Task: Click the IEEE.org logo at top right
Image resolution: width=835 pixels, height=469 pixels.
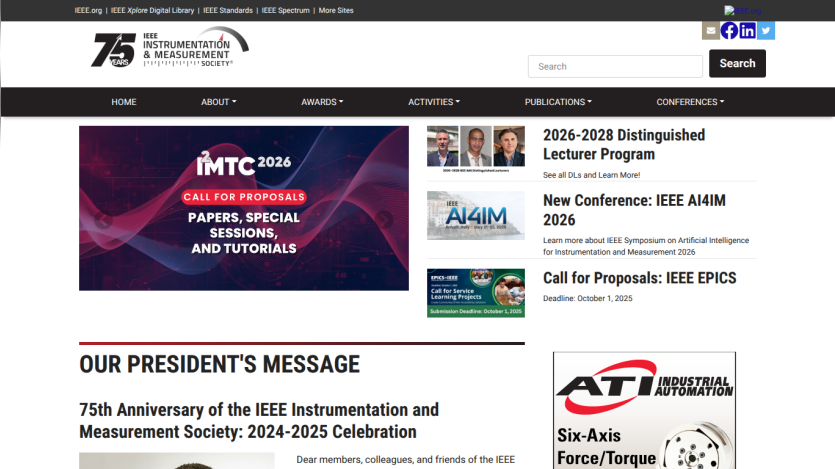Action: click(x=742, y=11)
